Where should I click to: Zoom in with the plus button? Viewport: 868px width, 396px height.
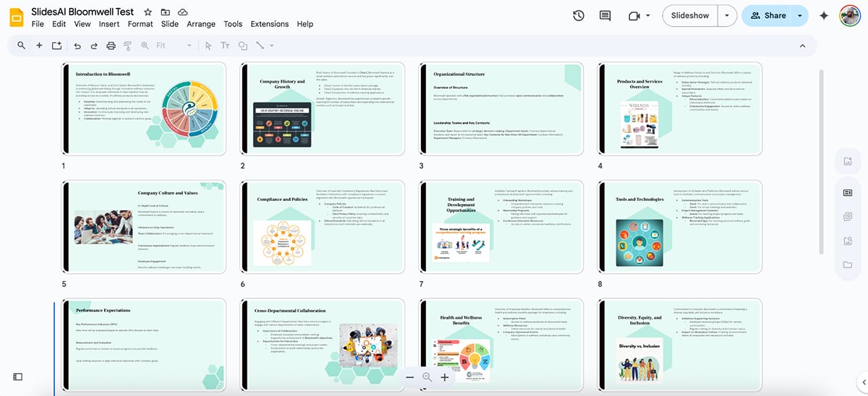[x=444, y=377]
